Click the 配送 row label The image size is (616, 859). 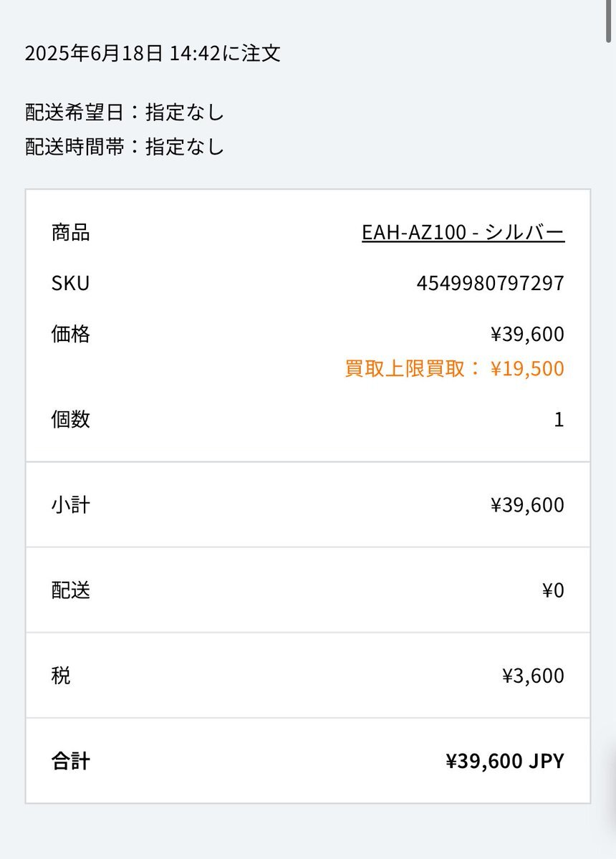pyautogui.click(x=71, y=590)
